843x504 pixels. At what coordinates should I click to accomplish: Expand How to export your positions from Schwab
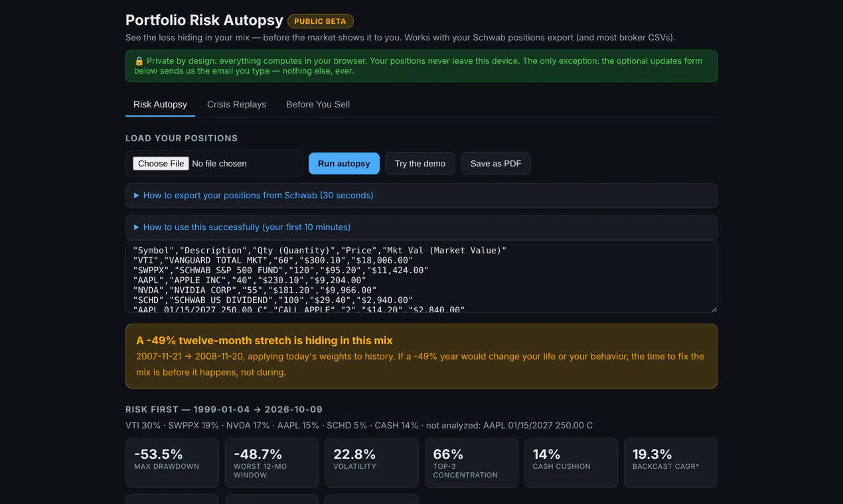tap(421, 196)
